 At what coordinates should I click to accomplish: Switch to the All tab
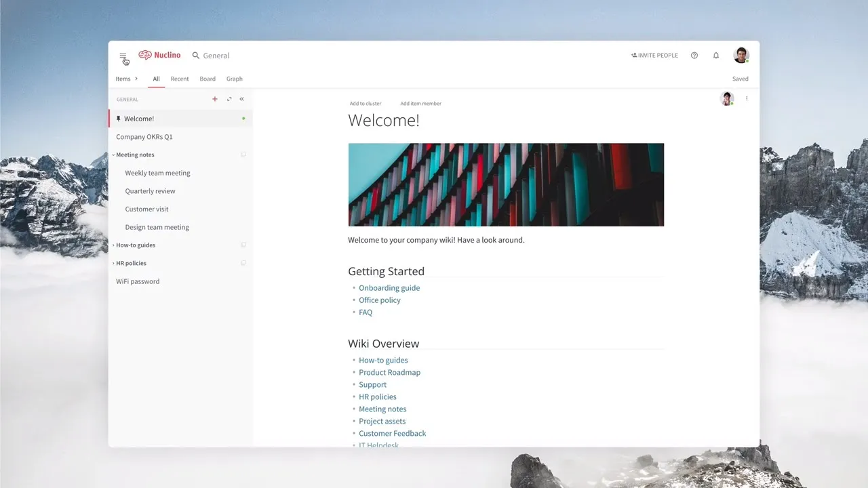[156, 79]
